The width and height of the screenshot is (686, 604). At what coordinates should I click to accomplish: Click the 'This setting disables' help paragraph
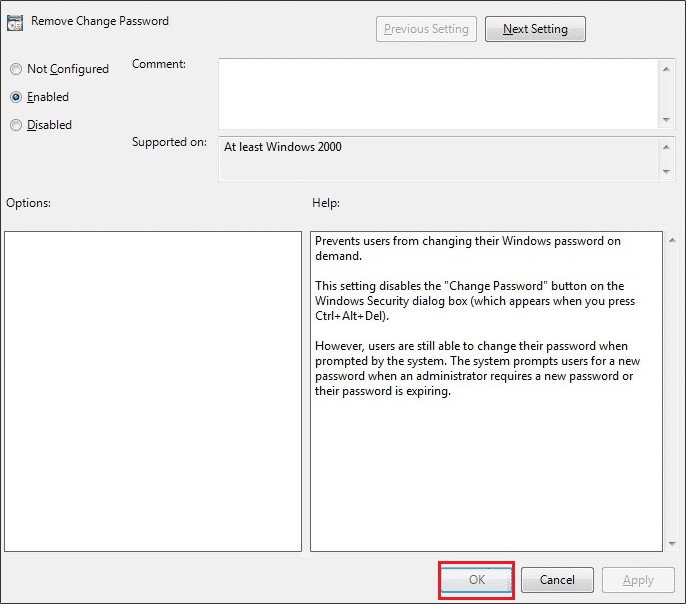coord(475,301)
